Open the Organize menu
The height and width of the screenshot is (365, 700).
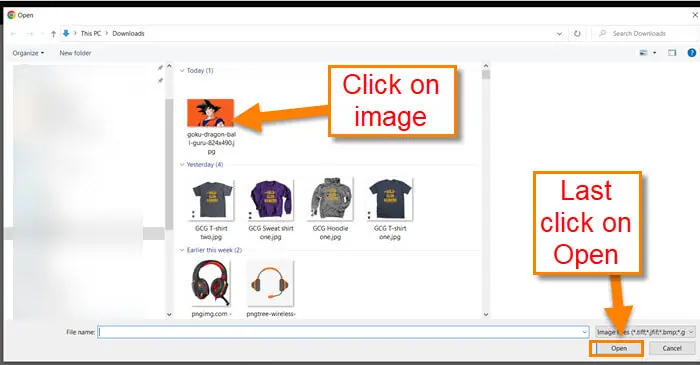pyautogui.click(x=28, y=53)
